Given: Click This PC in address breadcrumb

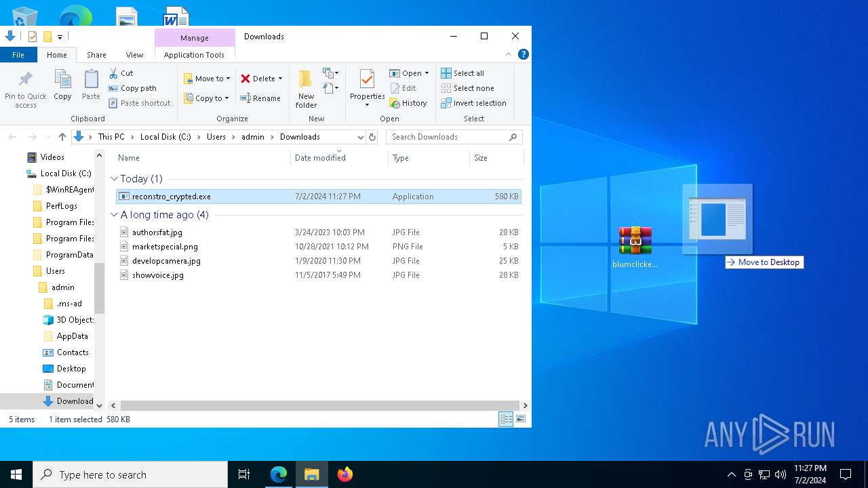Looking at the screenshot, I should [x=111, y=137].
